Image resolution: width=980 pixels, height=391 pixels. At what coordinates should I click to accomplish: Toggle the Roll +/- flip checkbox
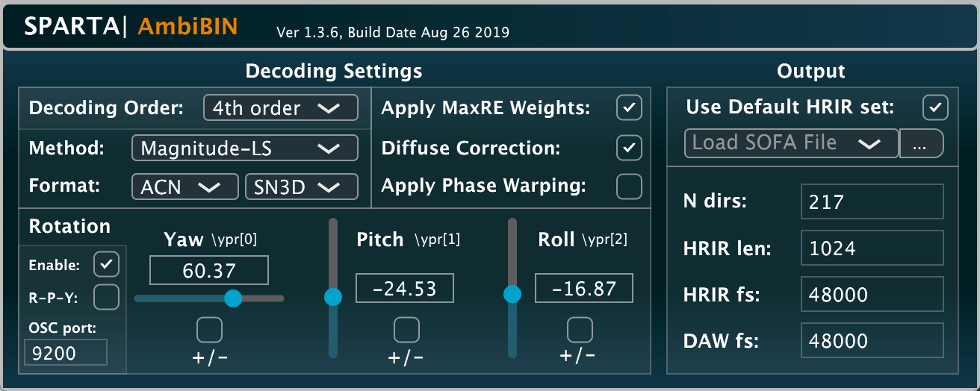[580, 329]
